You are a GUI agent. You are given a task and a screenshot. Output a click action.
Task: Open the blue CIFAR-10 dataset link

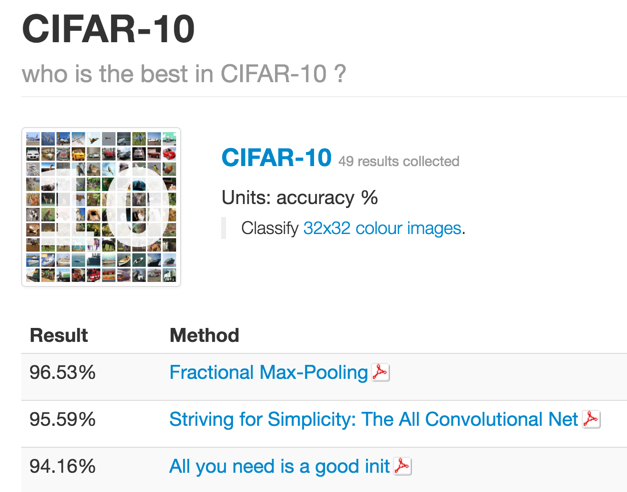pos(275,158)
